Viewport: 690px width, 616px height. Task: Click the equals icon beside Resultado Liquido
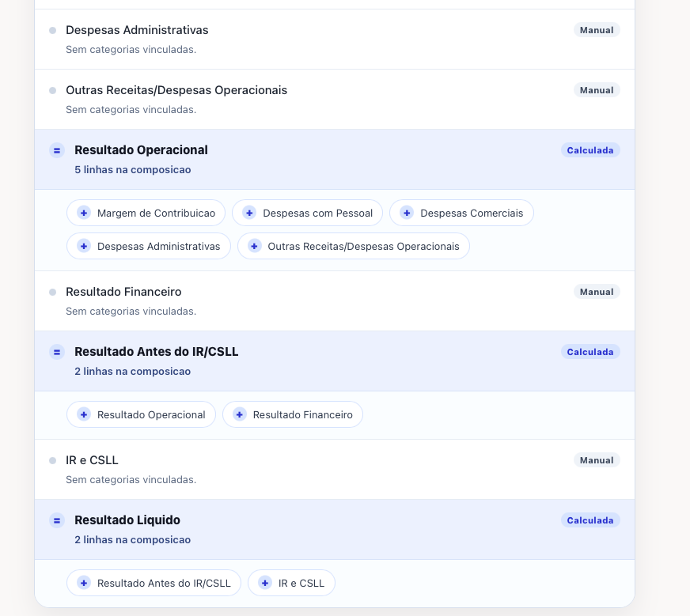56,520
